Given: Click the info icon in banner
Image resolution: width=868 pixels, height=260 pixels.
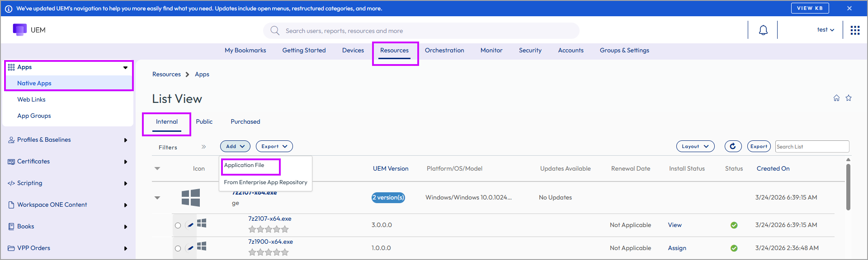Looking at the screenshot, I should [9, 9].
